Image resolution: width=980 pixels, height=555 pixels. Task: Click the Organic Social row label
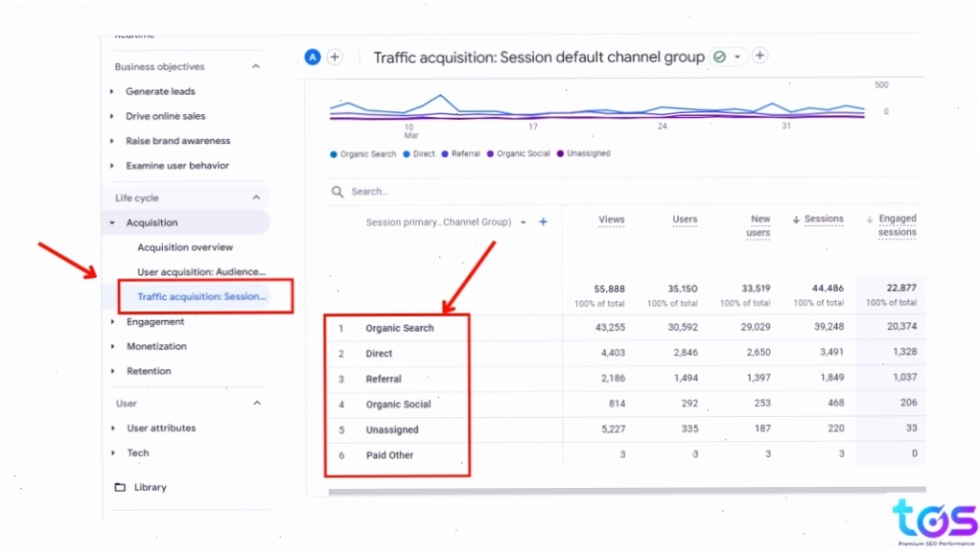point(398,405)
